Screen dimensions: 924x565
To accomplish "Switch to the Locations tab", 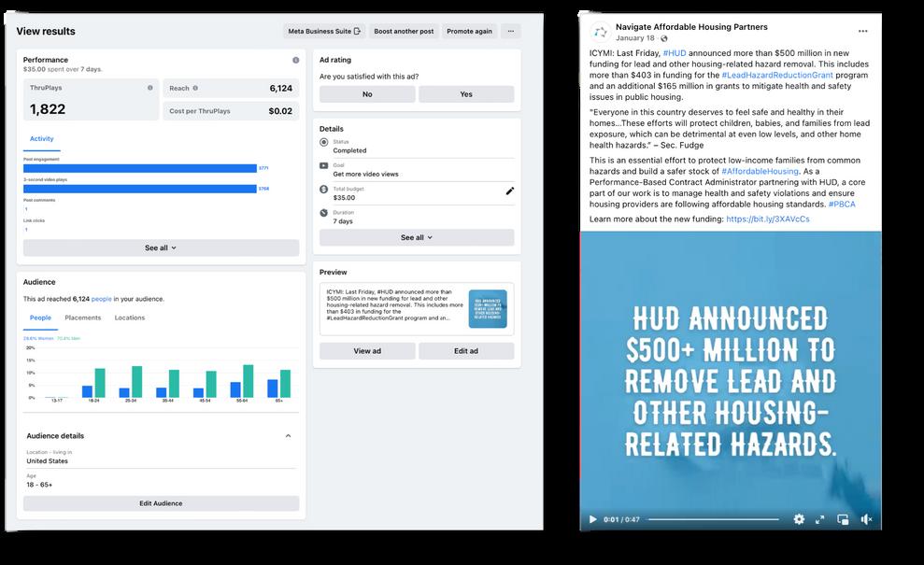I will (130, 318).
